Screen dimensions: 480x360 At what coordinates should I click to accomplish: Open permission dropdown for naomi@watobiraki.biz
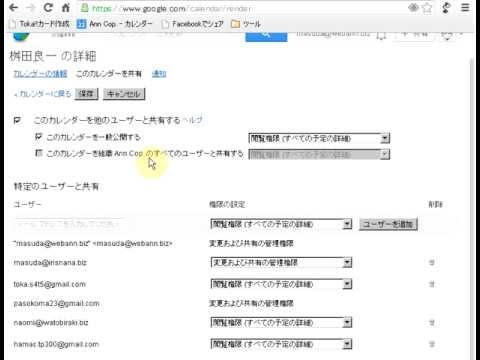click(x=281, y=323)
